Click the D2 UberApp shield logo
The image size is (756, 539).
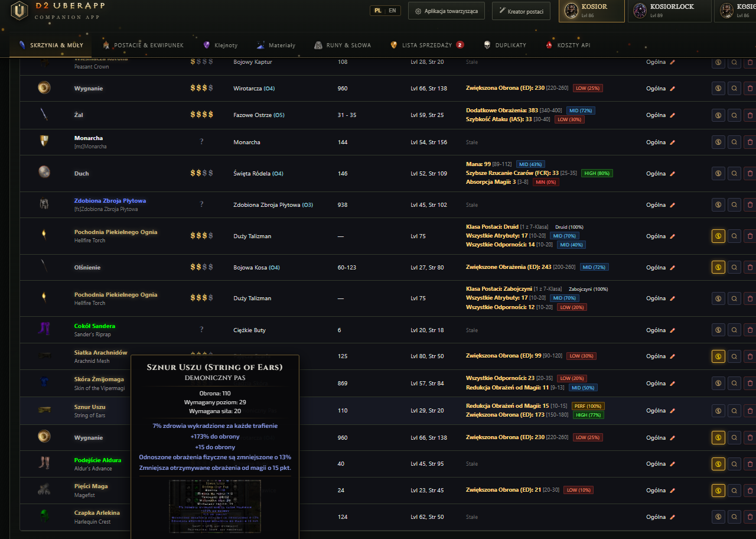coord(19,11)
